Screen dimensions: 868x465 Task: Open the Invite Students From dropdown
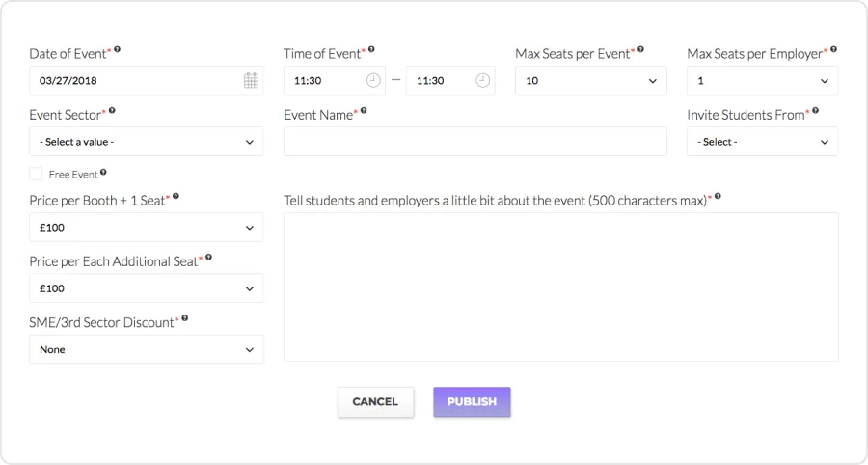coord(762,142)
